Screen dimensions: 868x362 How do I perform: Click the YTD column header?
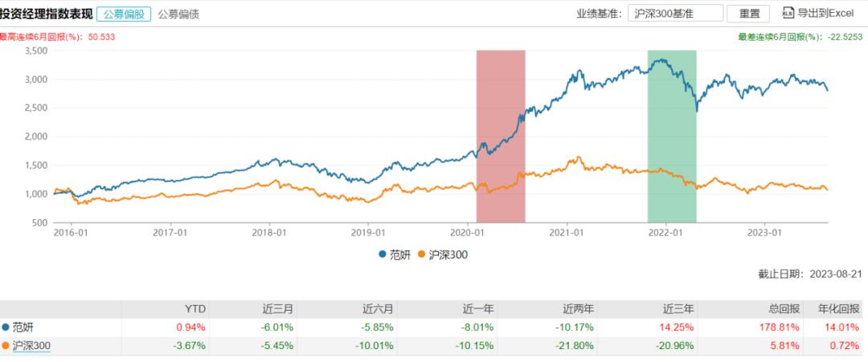[195, 309]
